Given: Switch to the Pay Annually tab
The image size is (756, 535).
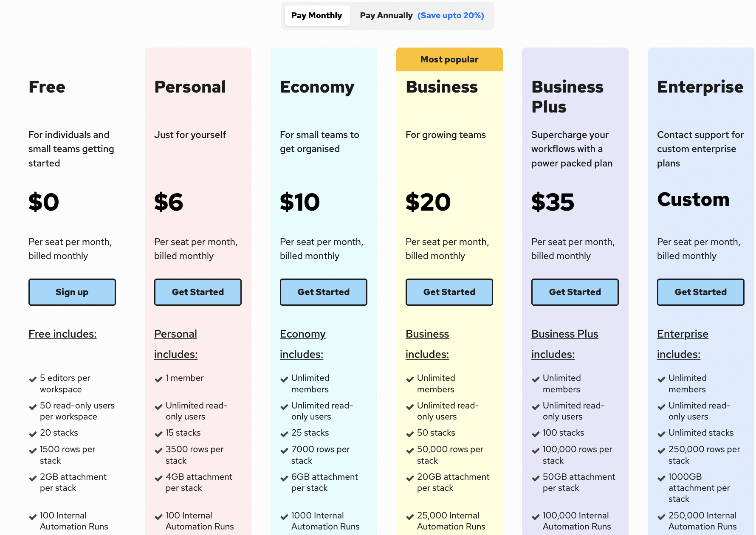Looking at the screenshot, I should 386,15.
